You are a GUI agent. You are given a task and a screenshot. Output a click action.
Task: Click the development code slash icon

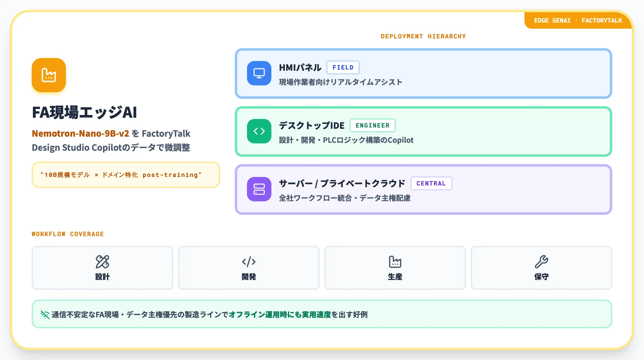click(x=249, y=262)
